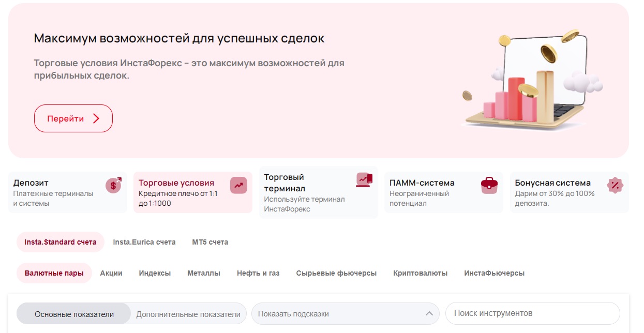Select the Insta.Standard счета tab

tap(61, 242)
